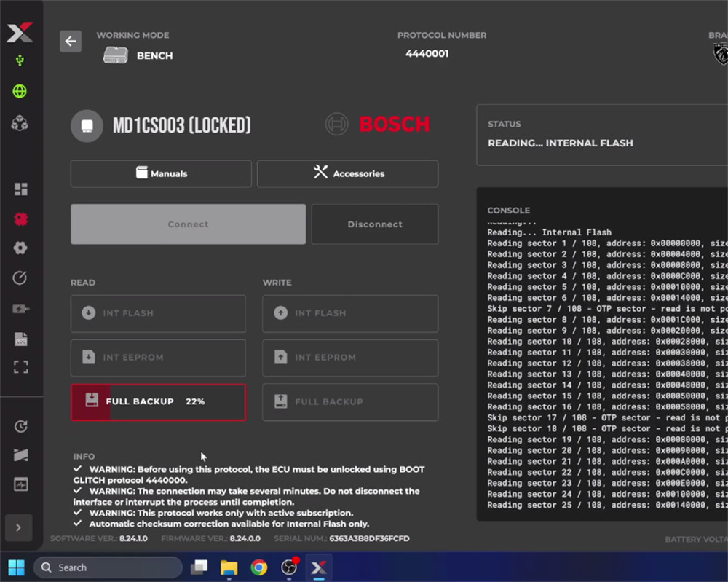The image size is (728, 582).
Task: Click the READING... INTERNAL FLASH status text
Action: [x=561, y=143]
